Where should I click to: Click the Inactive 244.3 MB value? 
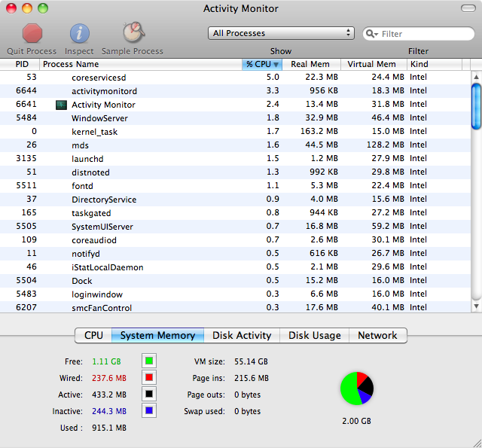pyautogui.click(x=109, y=411)
